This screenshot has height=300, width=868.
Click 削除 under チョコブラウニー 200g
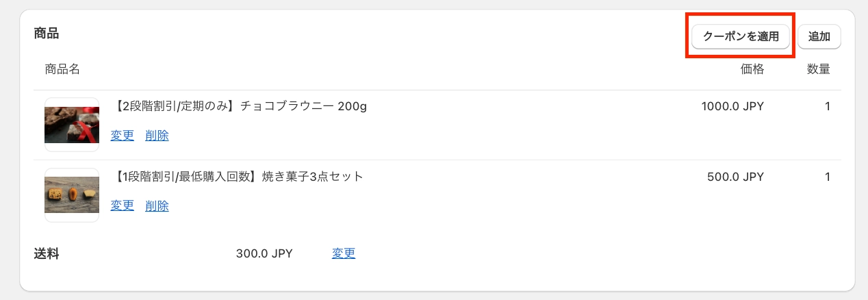157,136
